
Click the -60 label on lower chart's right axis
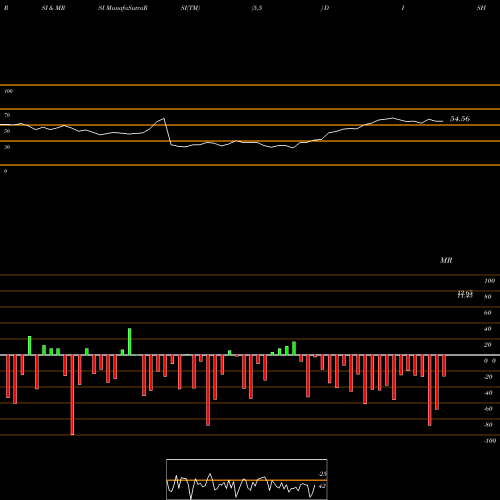488,409
